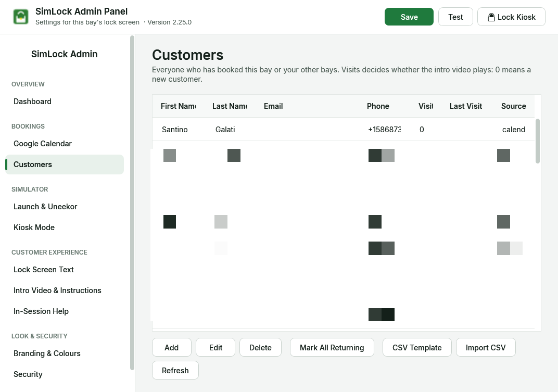Click the Add customer button
Image resolution: width=558 pixels, height=392 pixels.
click(x=172, y=348)
